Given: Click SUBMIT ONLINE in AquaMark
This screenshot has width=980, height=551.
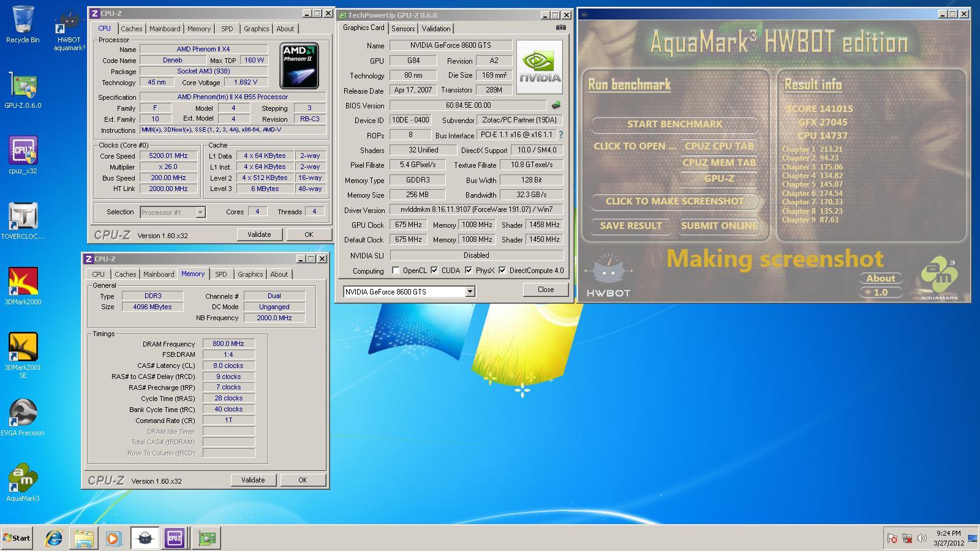Looking at the screenshot, I should (719, 225).
